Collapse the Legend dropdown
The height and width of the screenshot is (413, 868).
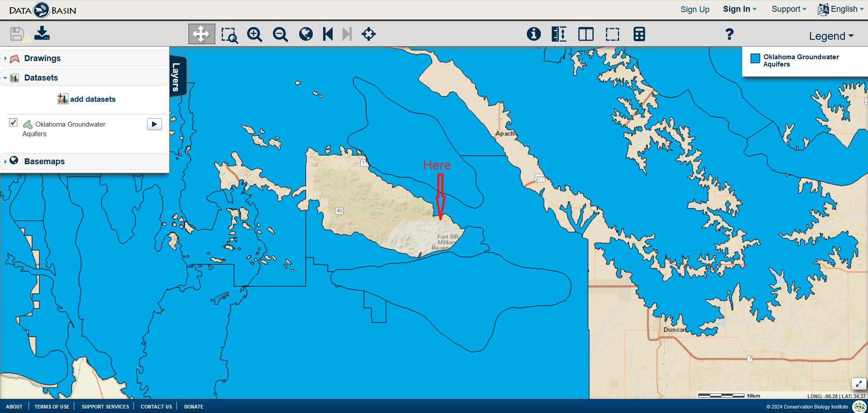tap(831, 36)
